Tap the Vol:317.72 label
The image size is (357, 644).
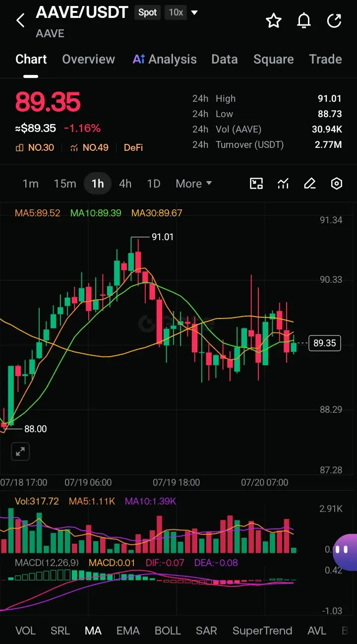(37, 501)
